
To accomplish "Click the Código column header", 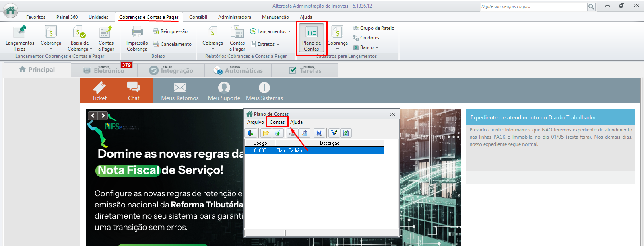I will tap(260, 143).
